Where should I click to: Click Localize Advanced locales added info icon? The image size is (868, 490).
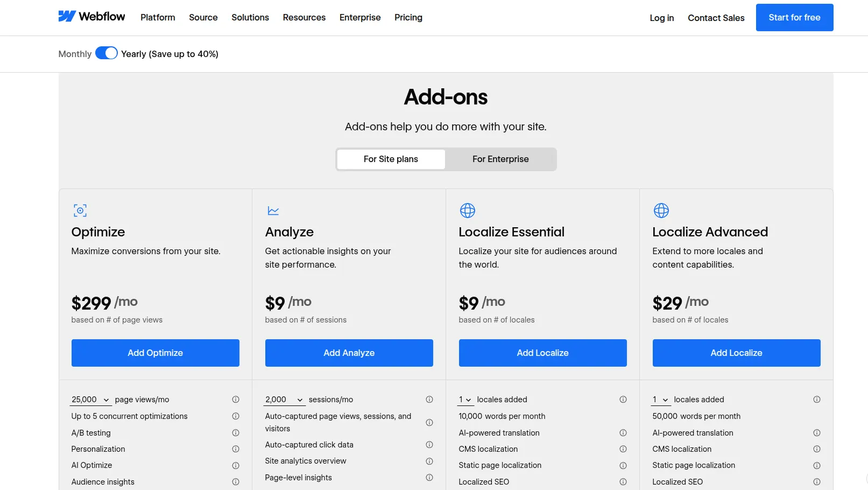[817, 400]
